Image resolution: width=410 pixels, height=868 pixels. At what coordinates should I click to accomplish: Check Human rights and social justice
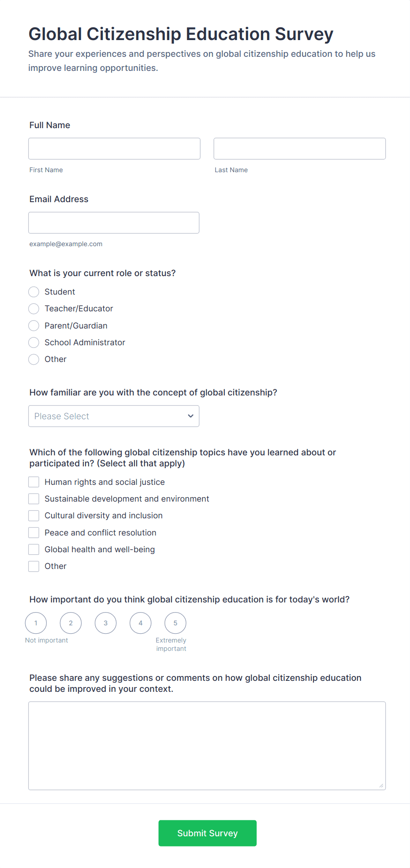pos(34,482)
